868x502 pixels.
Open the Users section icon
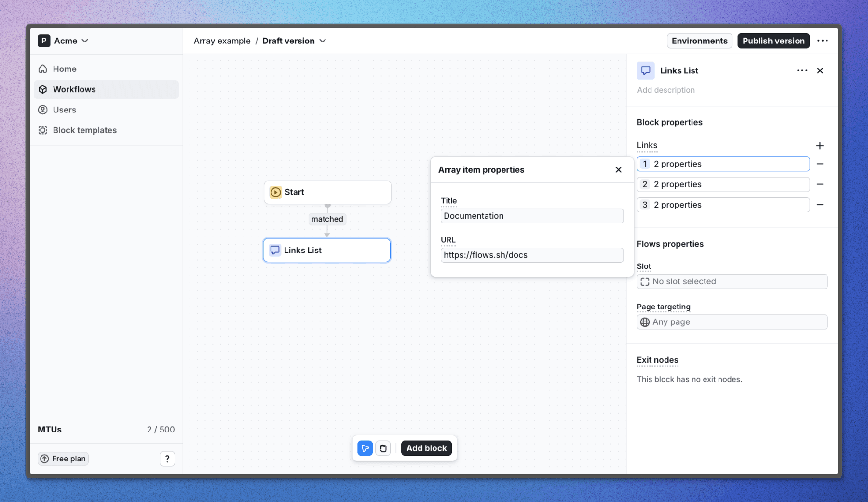(x=43, y=110)
